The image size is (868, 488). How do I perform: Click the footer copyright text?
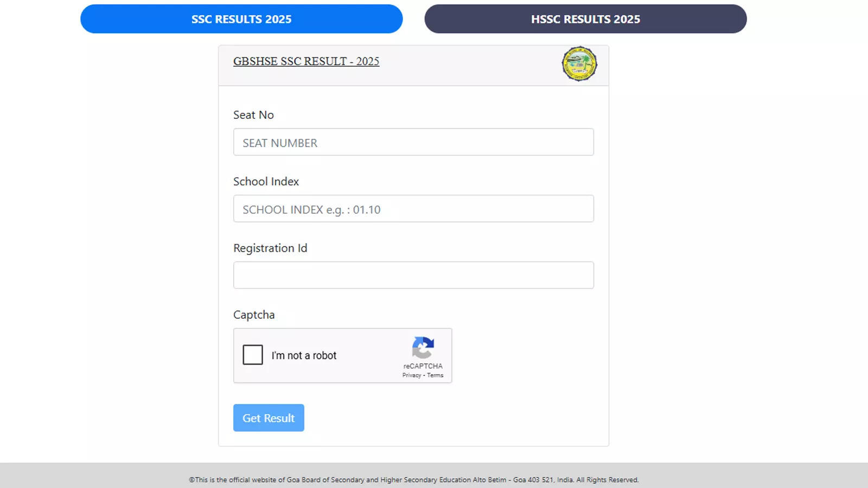tap(414, 480)
